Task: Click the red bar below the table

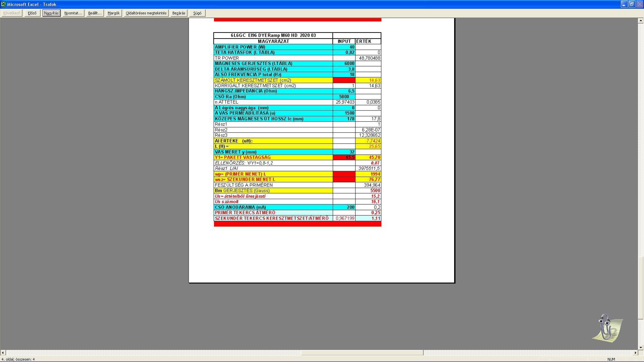Action: 297,224
